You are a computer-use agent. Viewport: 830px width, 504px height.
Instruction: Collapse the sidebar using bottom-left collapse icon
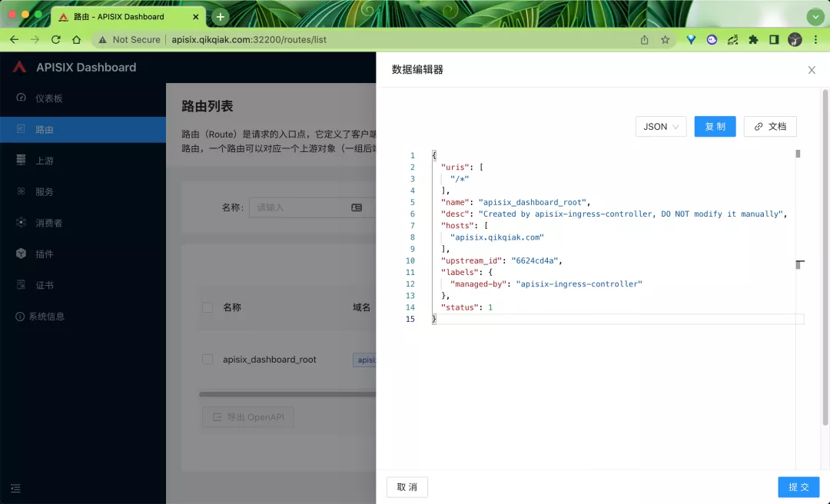click(15, 488)
